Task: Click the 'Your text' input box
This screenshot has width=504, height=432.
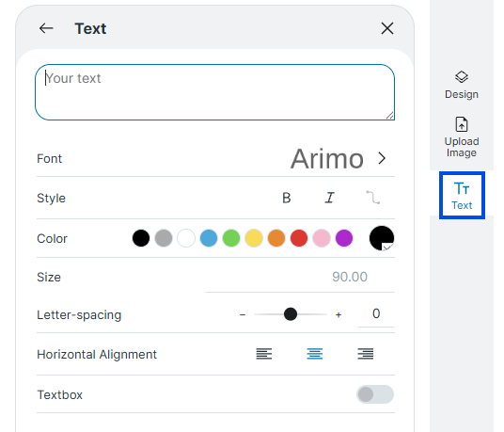Action: click(214, 92)
